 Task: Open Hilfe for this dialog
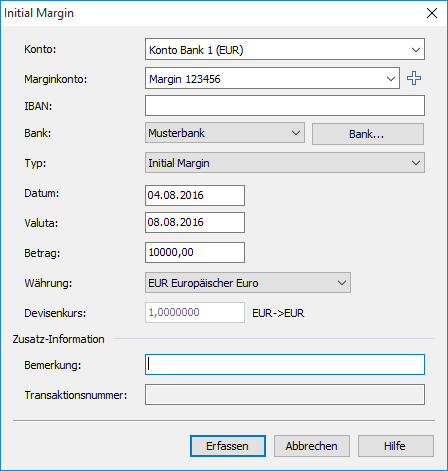click(396, 446)
